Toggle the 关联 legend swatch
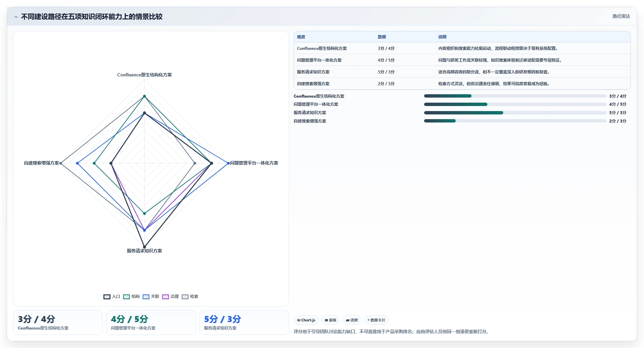 click(146, 297)
